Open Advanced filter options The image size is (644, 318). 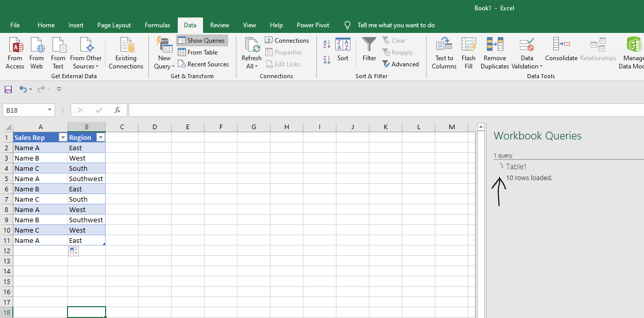click(x=401, y=64)
